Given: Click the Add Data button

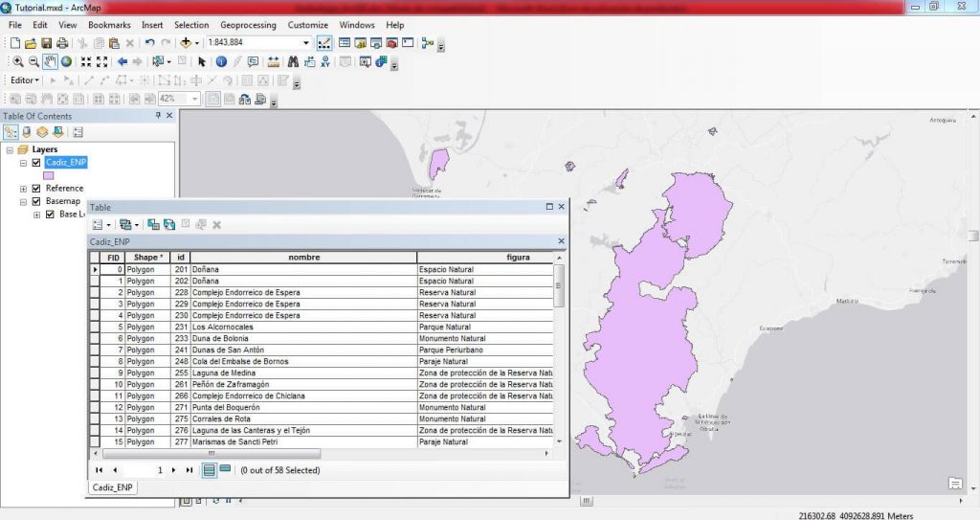Looking at the screenshot, I should (186, 43).
